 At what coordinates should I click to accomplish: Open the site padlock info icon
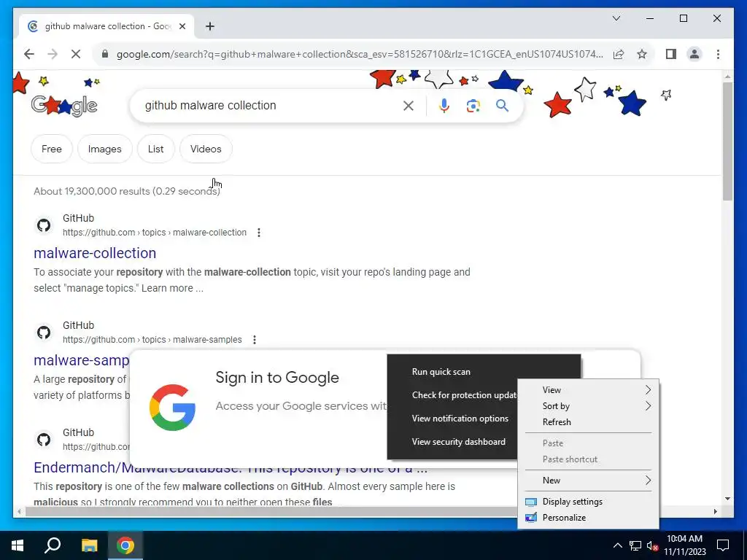pos(105,54)
